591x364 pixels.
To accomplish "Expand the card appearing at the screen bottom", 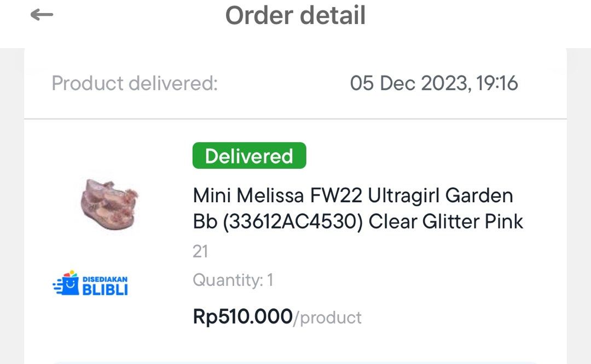I will tap(296, 362).
